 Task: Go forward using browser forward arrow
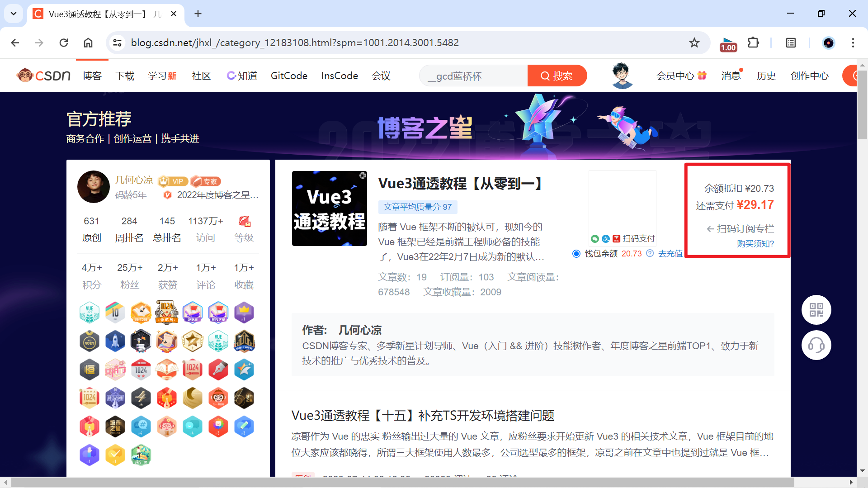point(39,43)
